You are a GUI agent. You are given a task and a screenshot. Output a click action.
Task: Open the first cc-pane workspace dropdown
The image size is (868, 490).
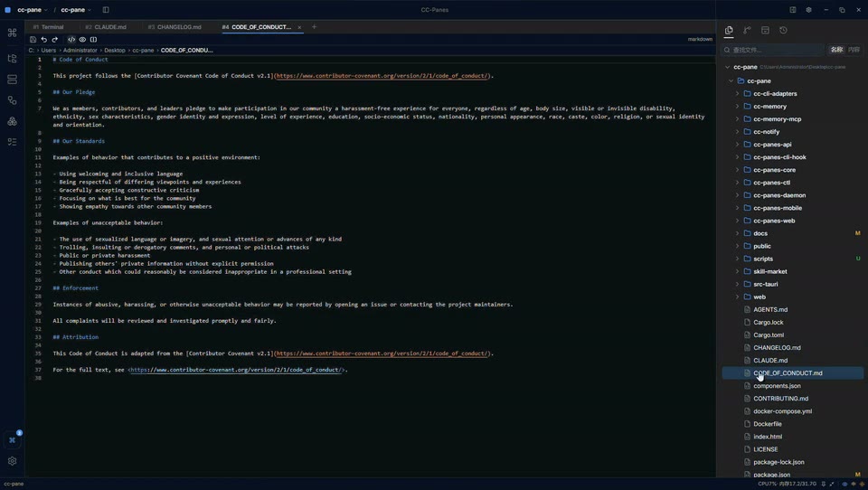pyautogui.click(x=33, y=9)
